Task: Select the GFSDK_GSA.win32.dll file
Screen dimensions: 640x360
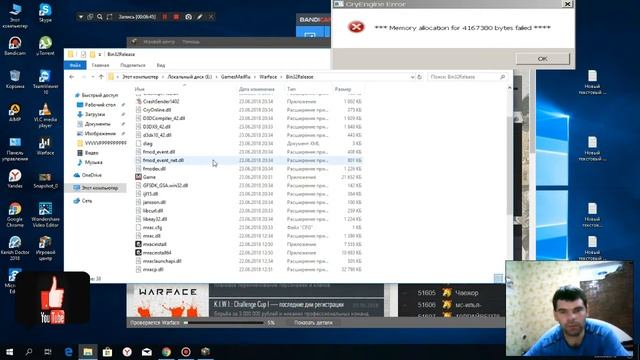Action: 165,185
